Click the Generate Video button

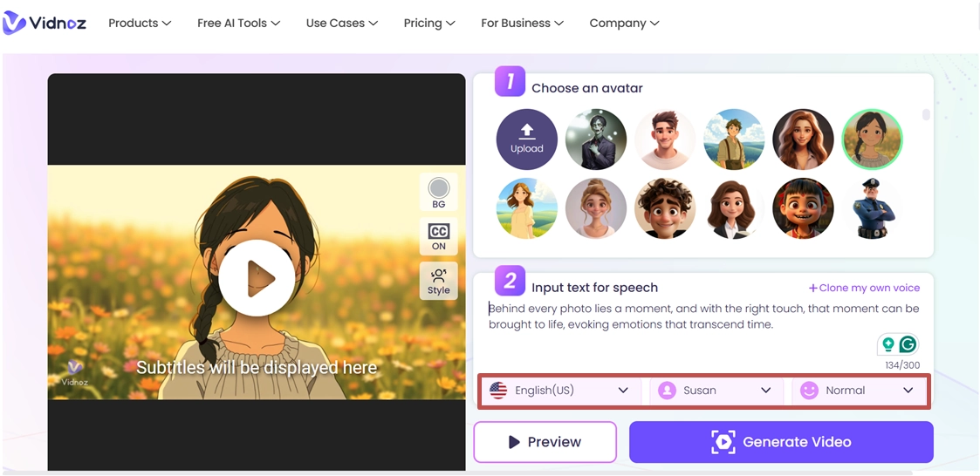click(x=781, y=442)
